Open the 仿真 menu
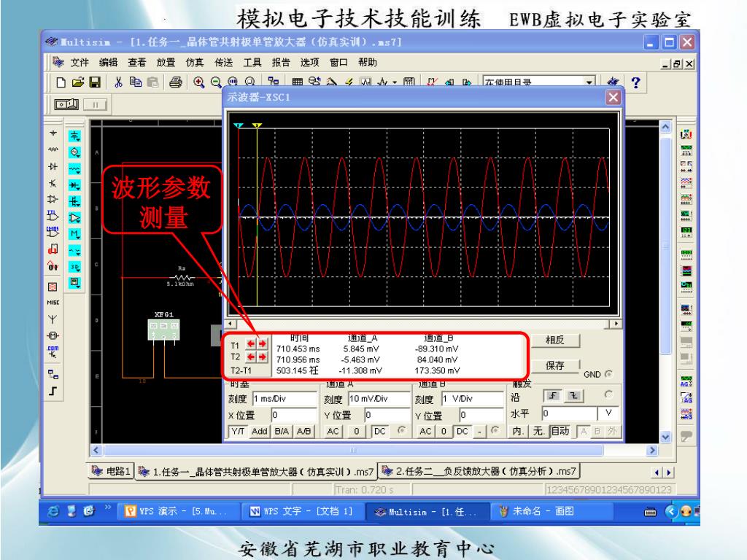The width and height of the screenshot is (747, 560). [x=194, y=63]
